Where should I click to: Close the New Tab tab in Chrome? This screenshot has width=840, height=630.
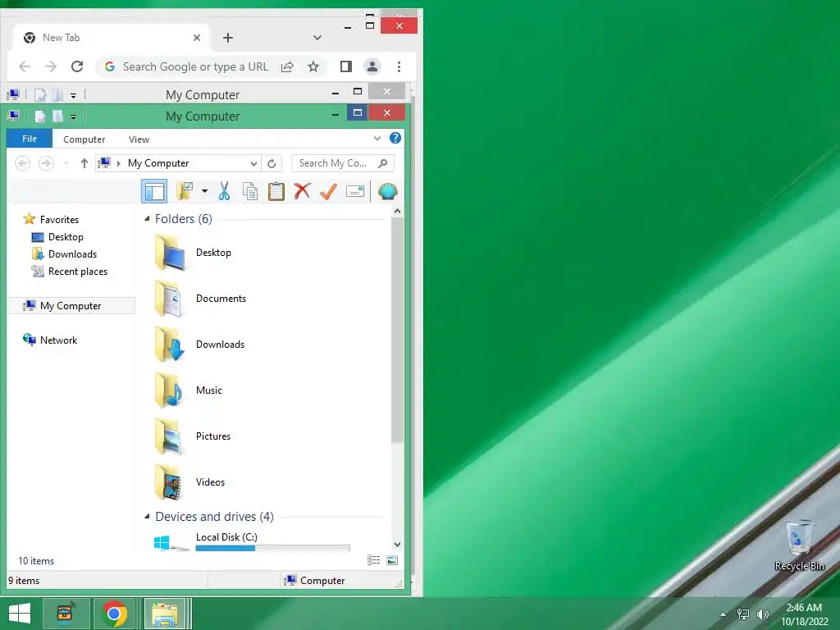tap(197, 38)
